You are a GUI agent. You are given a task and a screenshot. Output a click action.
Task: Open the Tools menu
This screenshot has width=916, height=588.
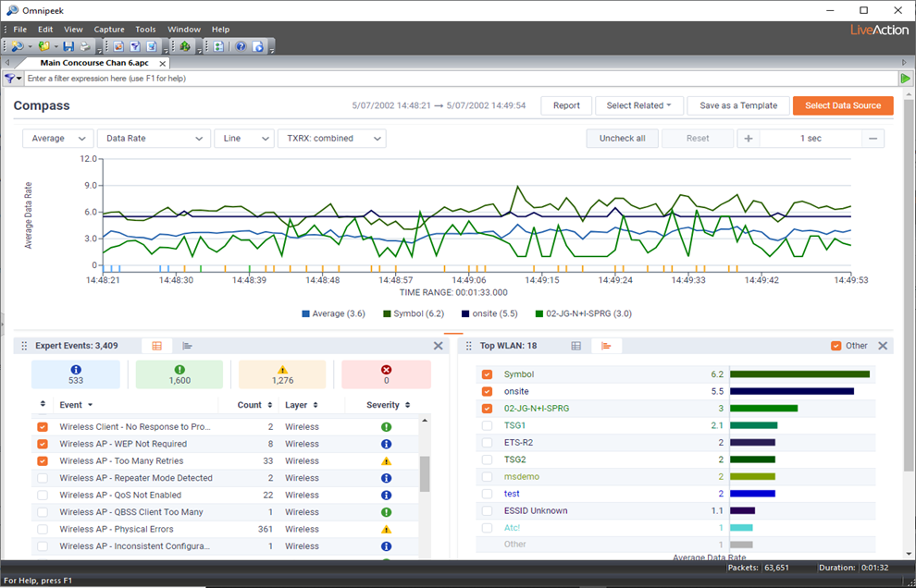pos(145,30)
